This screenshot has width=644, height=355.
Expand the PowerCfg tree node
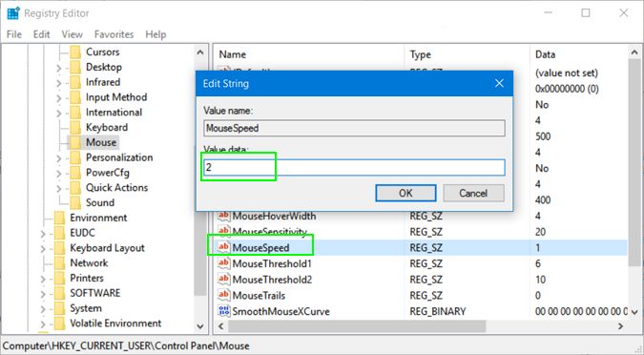59,174
